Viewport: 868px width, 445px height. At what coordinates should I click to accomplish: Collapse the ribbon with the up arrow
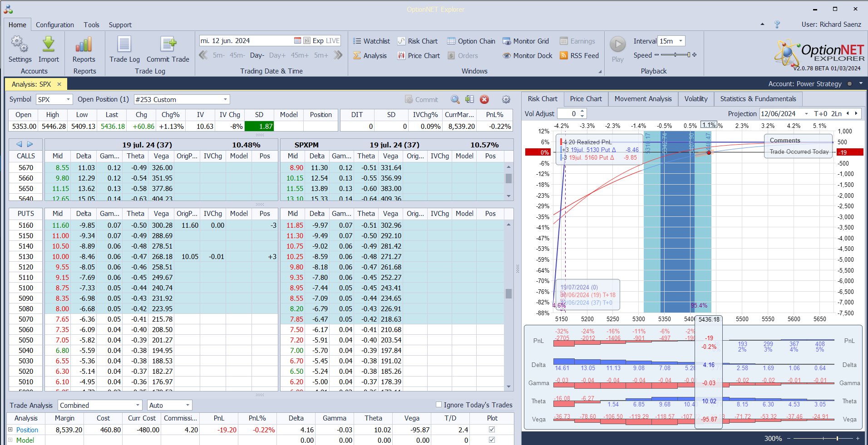coord(762,24)
